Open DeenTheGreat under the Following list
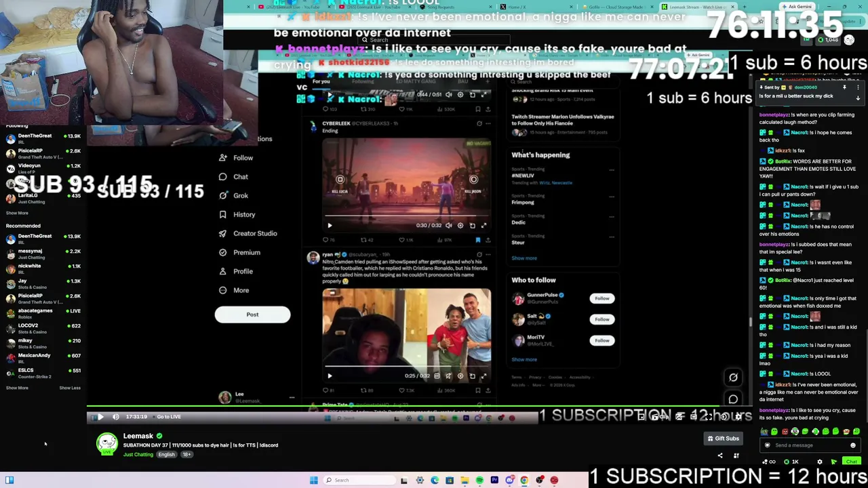This screenshot has width=868, height=488. tap(42, 139)
